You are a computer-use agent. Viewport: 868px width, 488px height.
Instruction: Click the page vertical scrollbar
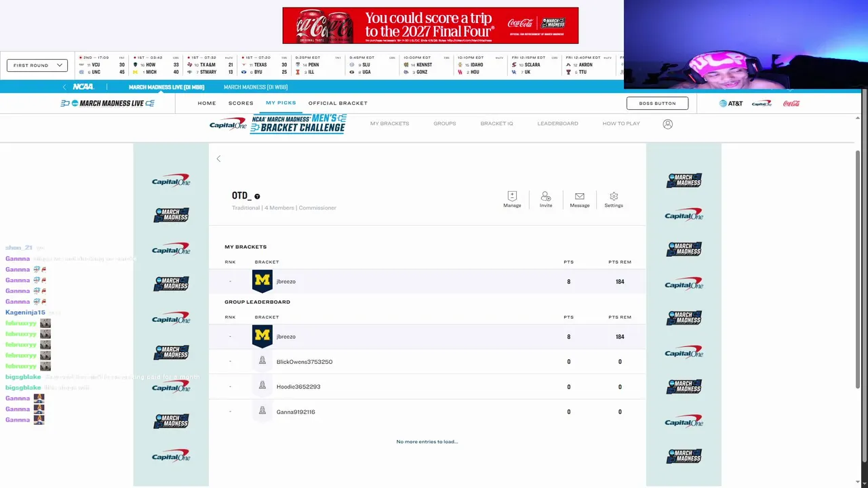(858, 271)
